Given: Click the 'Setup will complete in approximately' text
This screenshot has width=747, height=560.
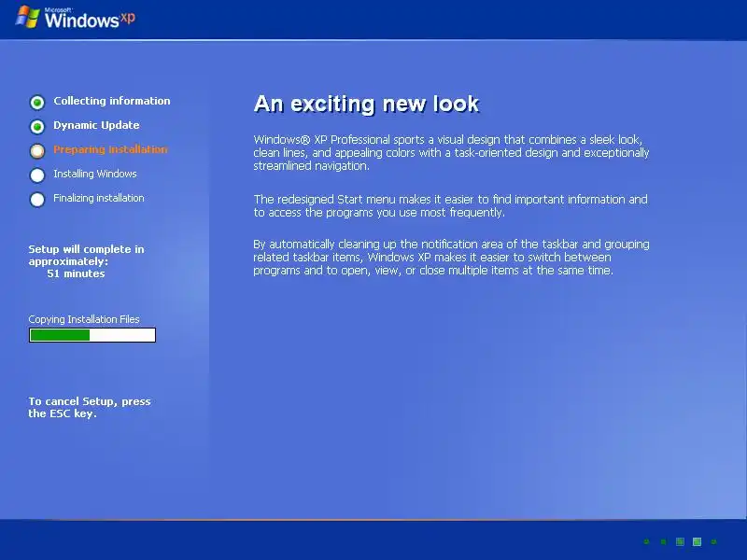Looking at the screenshot, I should point(86,255).
